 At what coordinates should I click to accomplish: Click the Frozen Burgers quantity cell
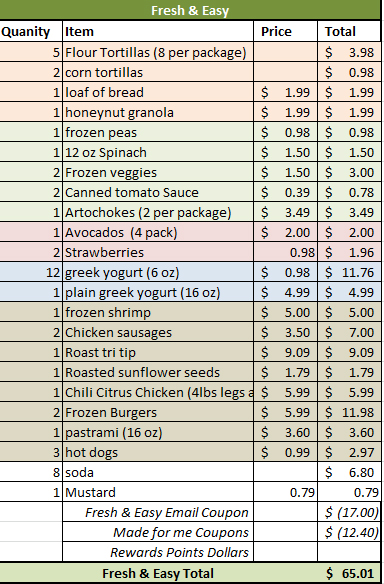click(x=31, y=412)
